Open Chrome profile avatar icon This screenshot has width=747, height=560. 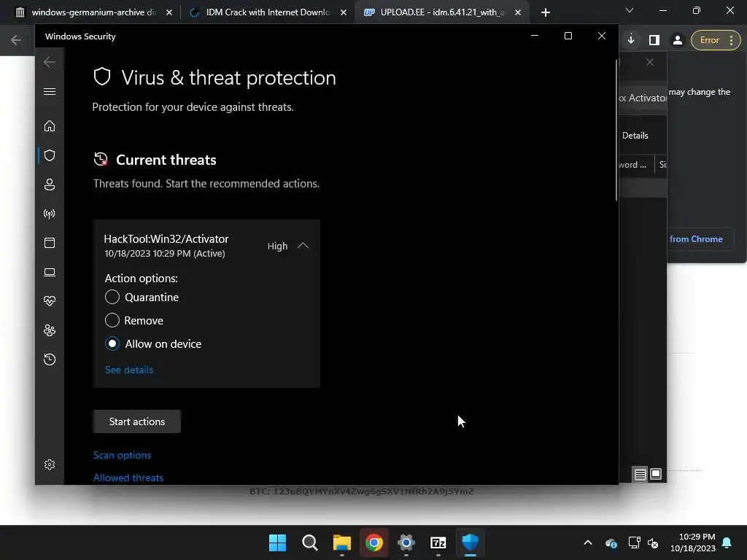[x=678, y=40]
